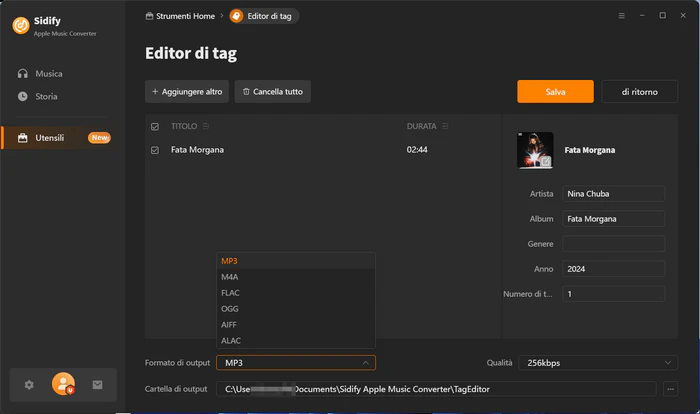Choose ALAC from the format list
The image size is (700, 414).
coord(296,340)
